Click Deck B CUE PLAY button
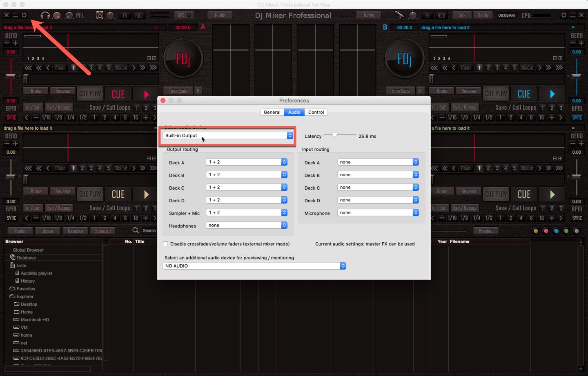The height and width of the screenshot is (376, 588). tap(496, 94)
